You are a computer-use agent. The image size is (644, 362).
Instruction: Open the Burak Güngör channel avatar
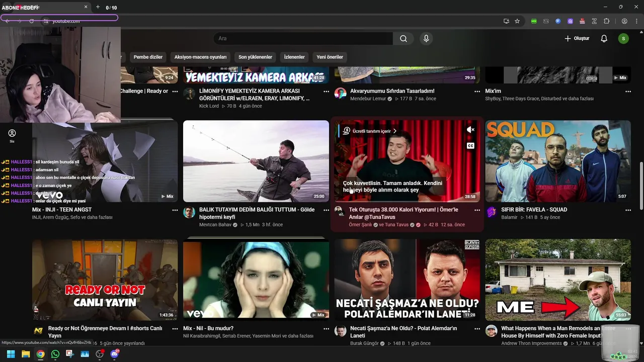pos(340,331)
